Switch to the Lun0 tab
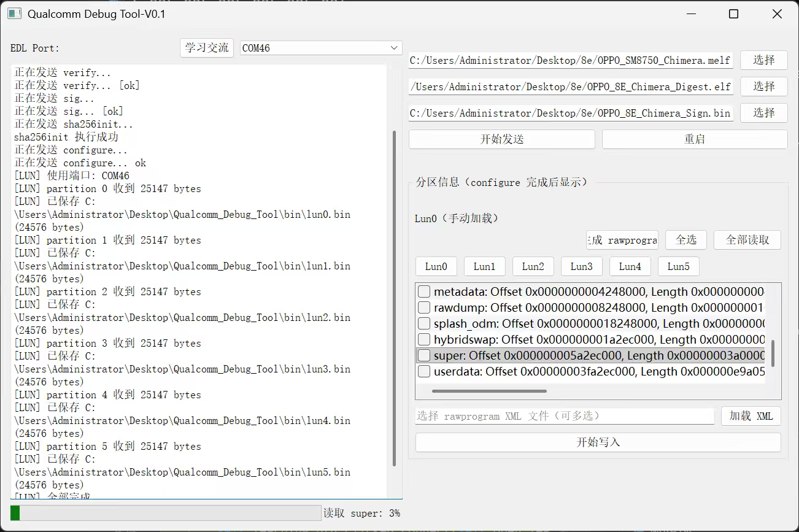799x532 pixels. (436, 266)
